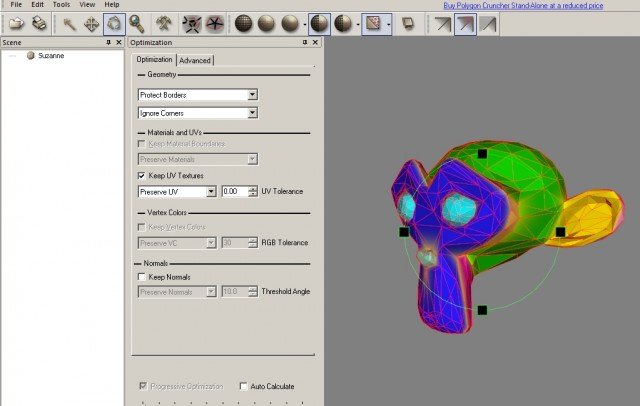Screen dimensions: 640x406
Task: Select the Optimization tab
Action: (x=154, y=60)
